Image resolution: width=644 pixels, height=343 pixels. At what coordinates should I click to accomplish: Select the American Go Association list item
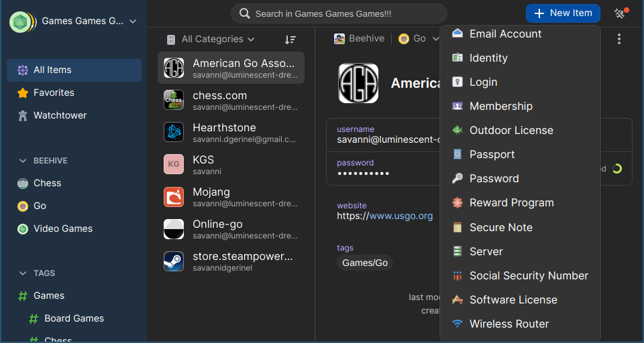[231, 68]
